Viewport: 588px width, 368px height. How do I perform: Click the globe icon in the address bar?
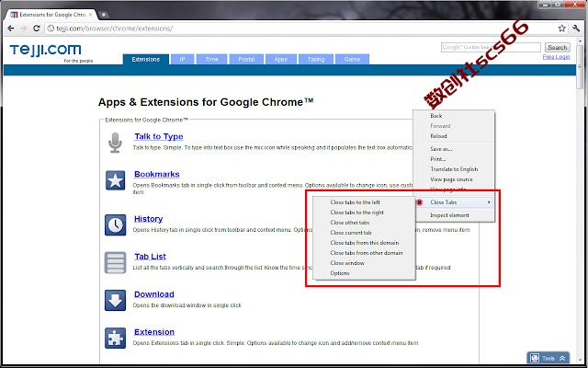[51, 29]
